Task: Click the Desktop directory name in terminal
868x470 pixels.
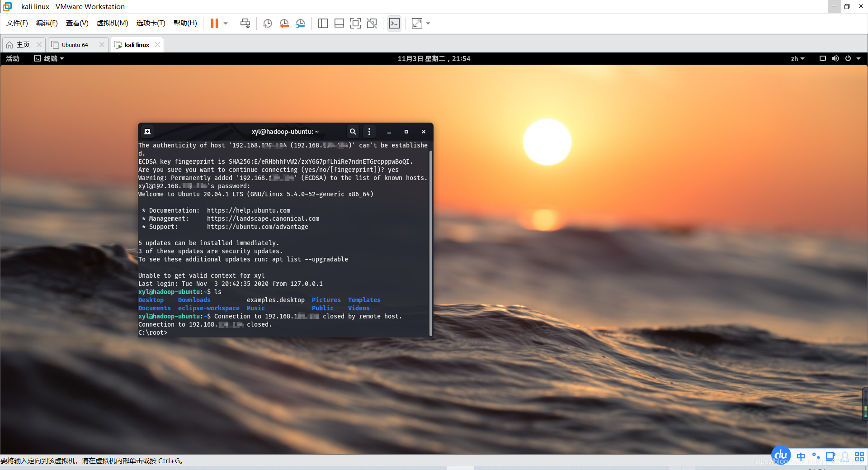Action: tap(151, 300)
